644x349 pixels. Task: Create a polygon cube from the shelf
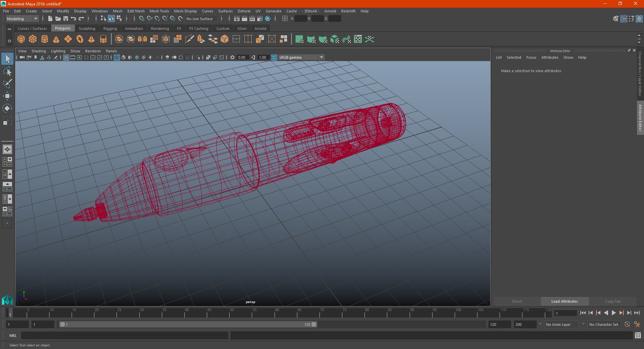tap(33, 39)
